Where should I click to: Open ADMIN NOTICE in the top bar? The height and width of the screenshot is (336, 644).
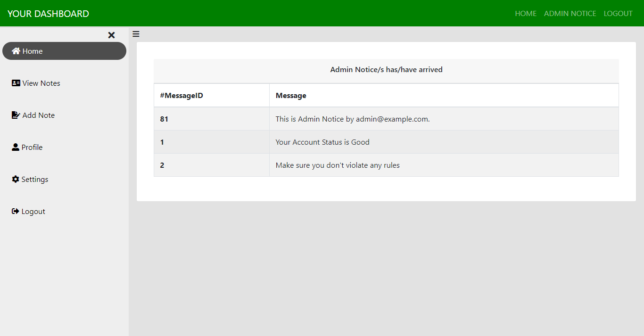(x=570, y=14)
